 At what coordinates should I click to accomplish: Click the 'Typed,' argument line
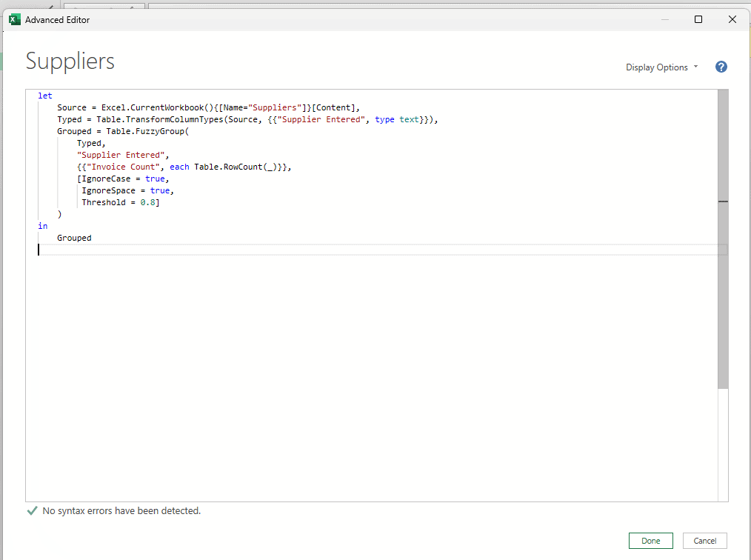point(91,143)
